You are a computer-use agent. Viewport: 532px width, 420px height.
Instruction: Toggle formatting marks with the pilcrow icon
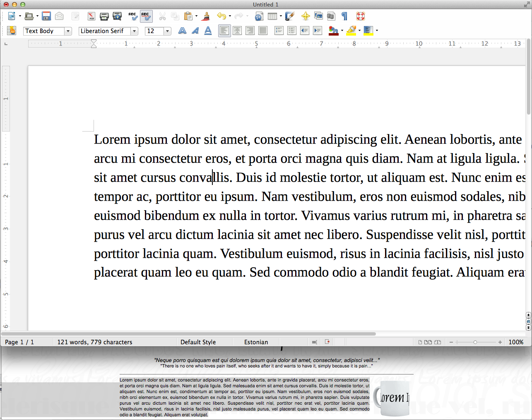[344, 16]
